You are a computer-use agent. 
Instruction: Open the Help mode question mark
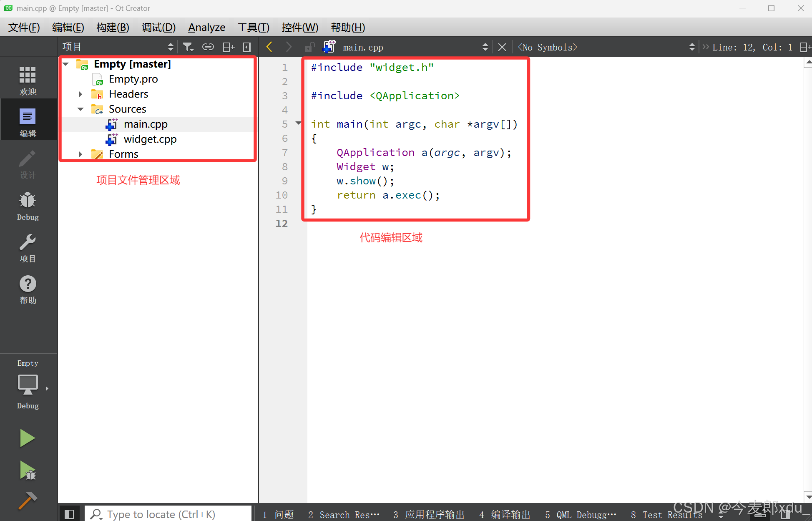click(28, 289)
